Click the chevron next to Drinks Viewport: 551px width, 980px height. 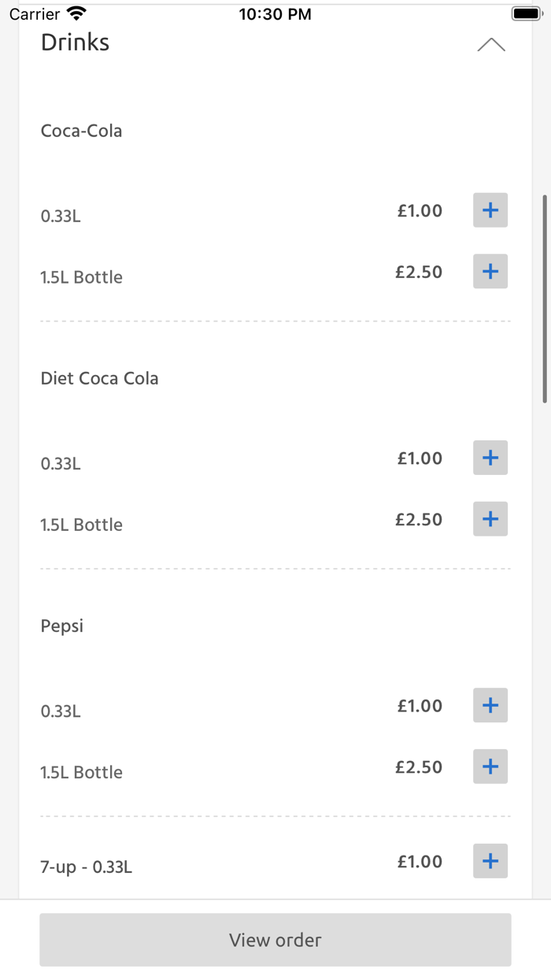492,45
